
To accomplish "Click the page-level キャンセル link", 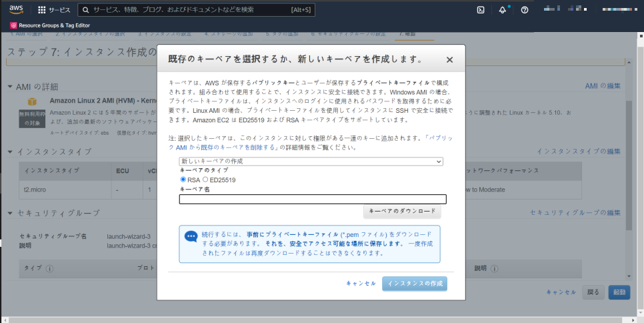I will point(561,292).
